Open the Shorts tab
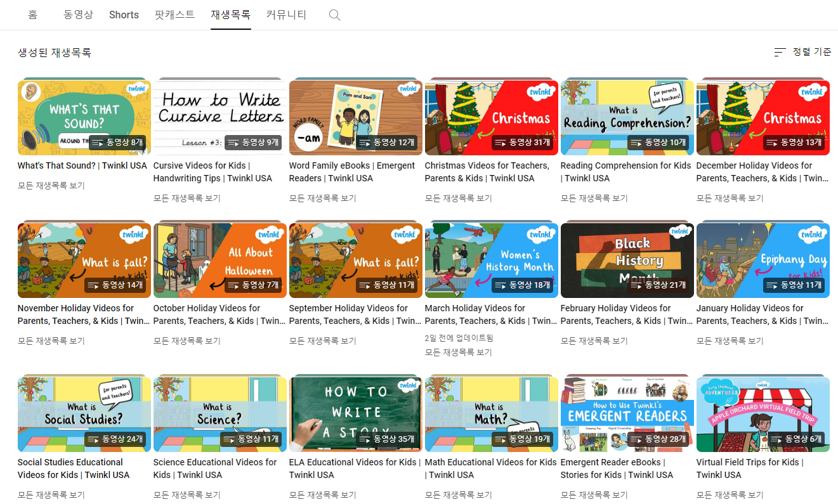Screen dimensions: 838x504 click(x=124, y=15)
